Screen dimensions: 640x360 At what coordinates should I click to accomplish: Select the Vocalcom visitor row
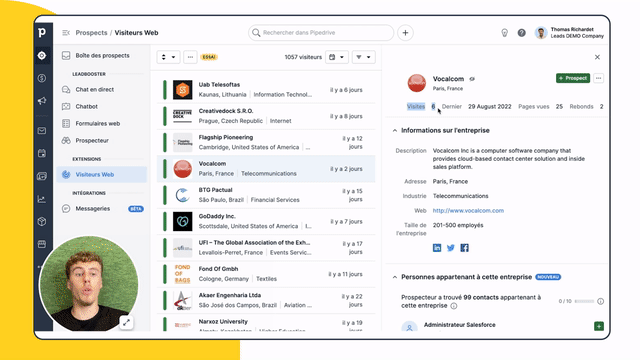266,169
